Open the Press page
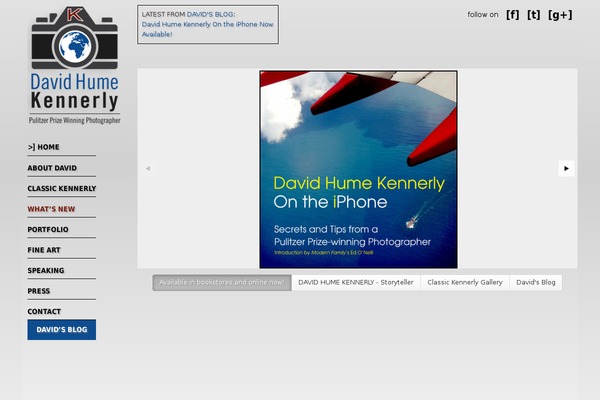 [x=39, y=291]
